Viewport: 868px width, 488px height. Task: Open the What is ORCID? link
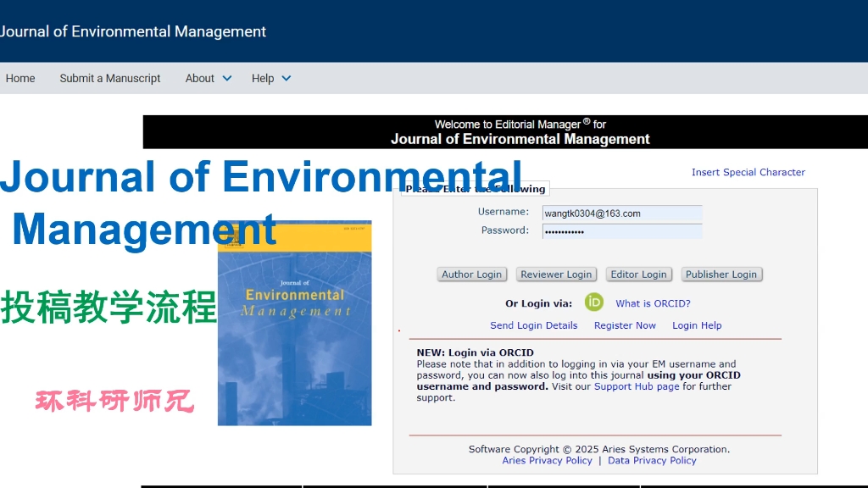click(654, 303)
